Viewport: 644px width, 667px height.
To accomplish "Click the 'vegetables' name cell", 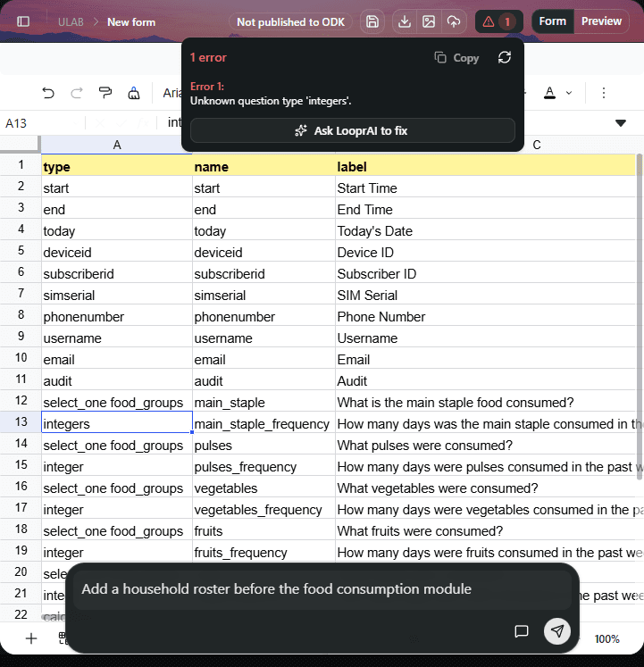I will 263,487.
